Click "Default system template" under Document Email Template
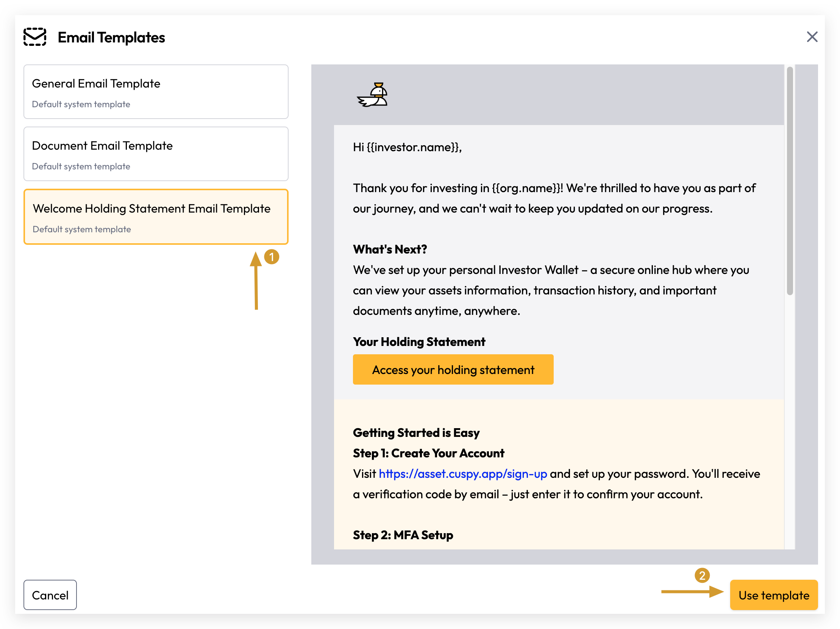This screenshot has height=629, width=840. 81,166
